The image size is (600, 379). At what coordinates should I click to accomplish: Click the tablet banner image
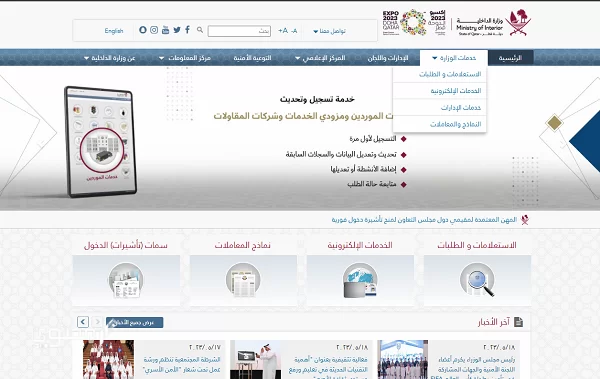[x=101, y=142]
